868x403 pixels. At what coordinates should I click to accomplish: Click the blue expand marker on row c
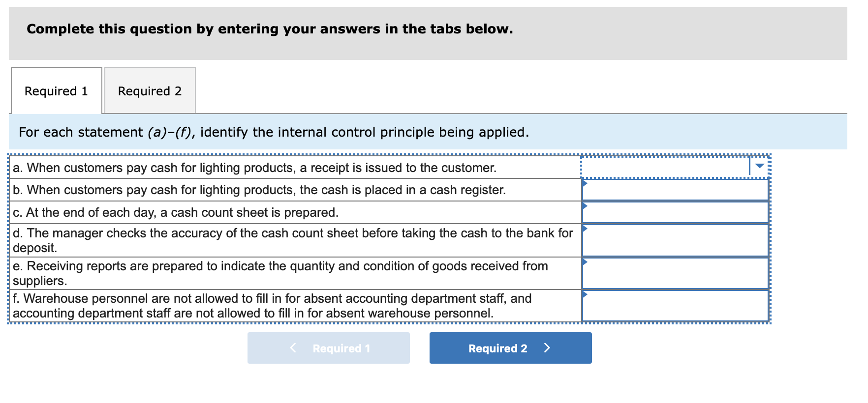pyautogui.click(x=585, y=206)
